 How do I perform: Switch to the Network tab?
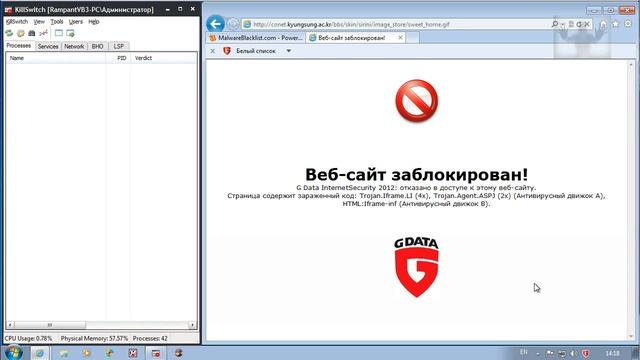point(74,47)
